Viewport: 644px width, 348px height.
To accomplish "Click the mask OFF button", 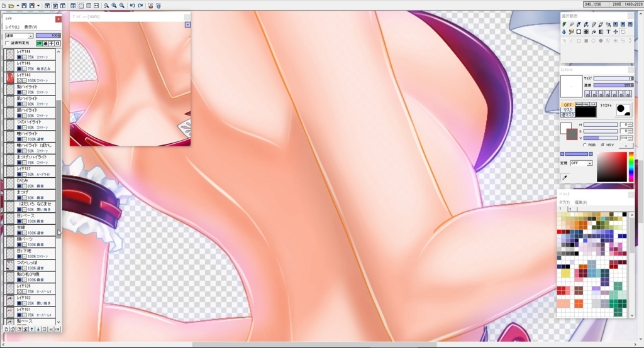I will point(568,105).
